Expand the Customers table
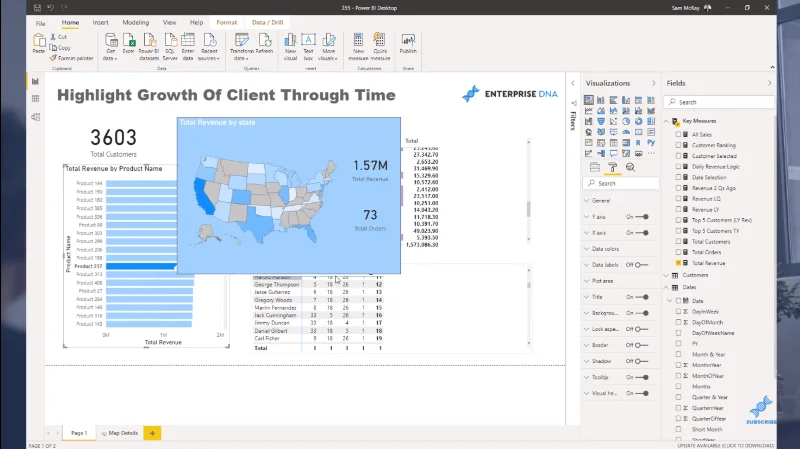800x449 pixels. tap(666, 276)
